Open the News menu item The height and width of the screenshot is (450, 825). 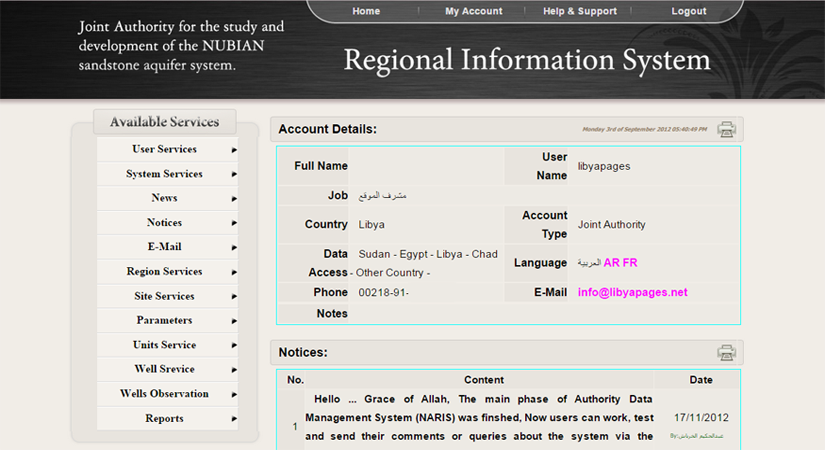(165, 198)
